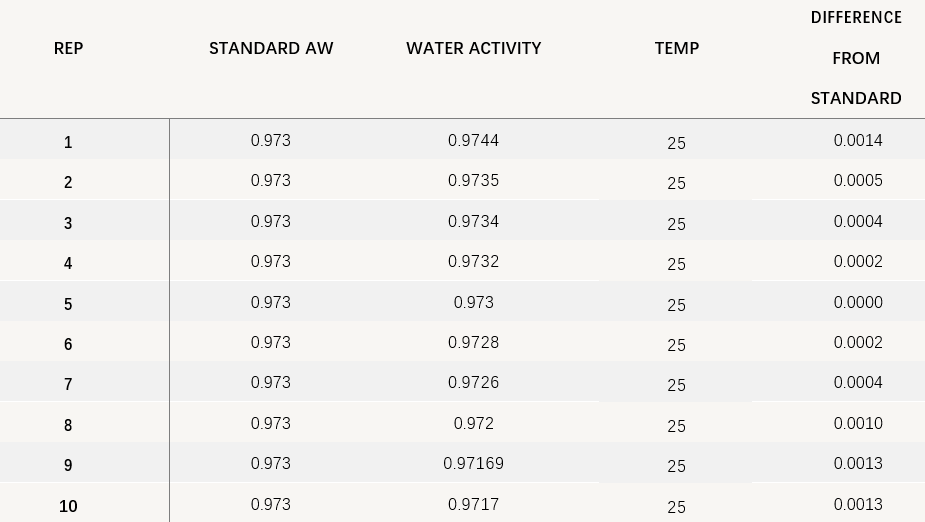
Task: Click the TEMP cell for rep 3
Action: pyautogui.click(x=677, y=224)
